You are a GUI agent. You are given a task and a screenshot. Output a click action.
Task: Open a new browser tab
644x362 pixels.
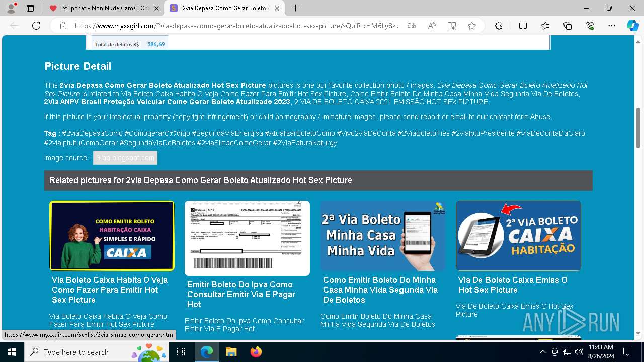(295, 8)
